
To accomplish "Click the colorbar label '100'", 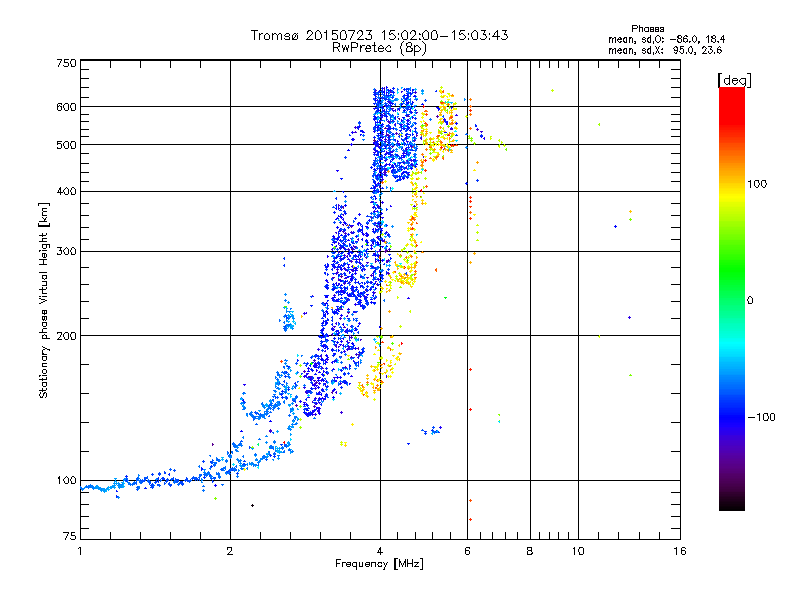I will coord(757,184).
